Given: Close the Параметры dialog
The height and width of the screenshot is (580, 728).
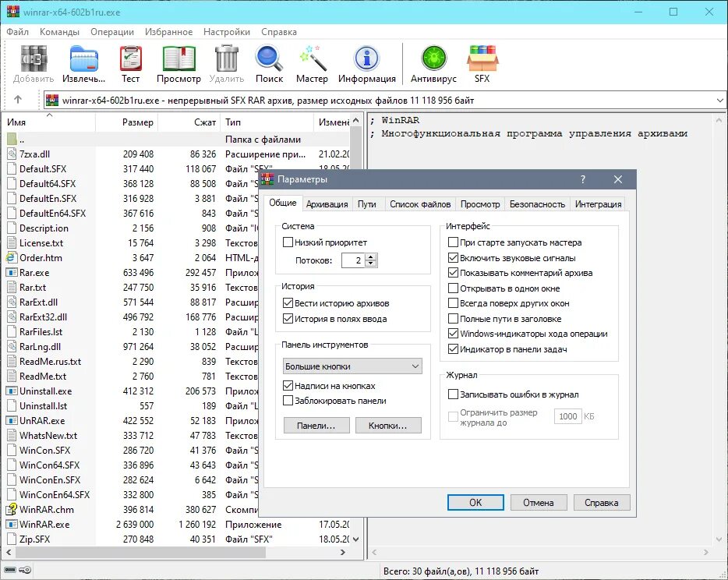Looking at the screenshot, I should pos(618,179).
